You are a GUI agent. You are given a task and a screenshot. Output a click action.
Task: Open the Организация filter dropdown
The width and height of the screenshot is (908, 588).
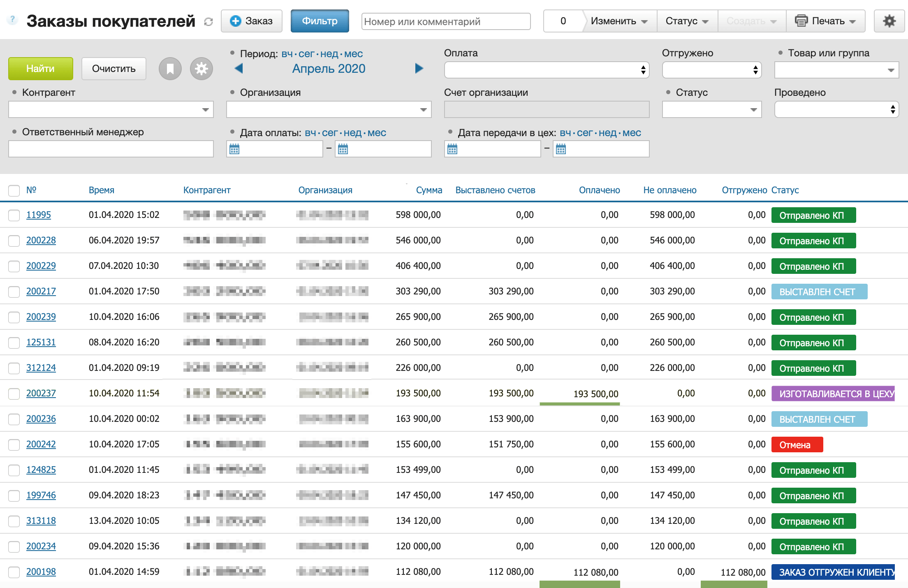pos(329,109)
